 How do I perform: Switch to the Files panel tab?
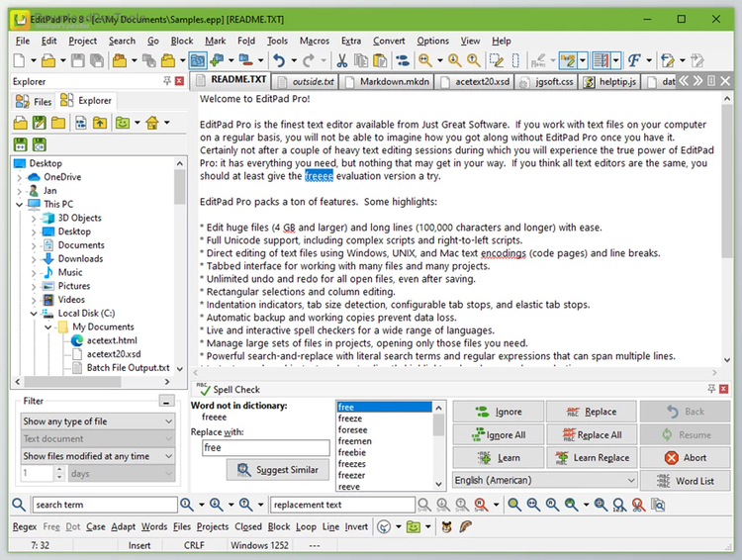pos(33,101)
